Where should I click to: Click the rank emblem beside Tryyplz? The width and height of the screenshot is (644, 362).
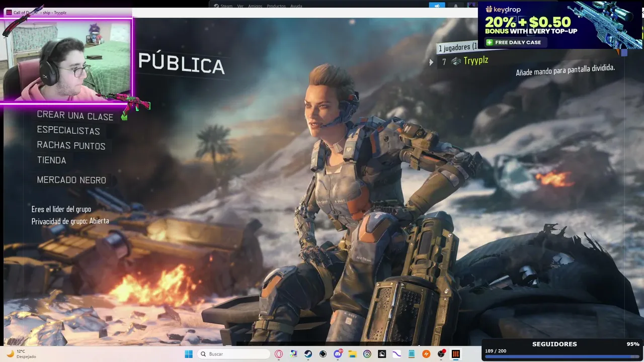click(x=456, y=61)
